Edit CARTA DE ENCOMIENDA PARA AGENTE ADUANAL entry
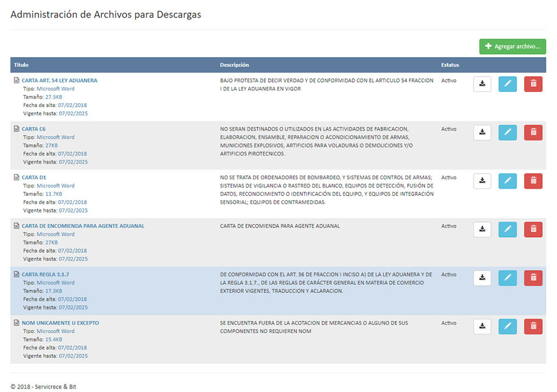 [507, 229]
